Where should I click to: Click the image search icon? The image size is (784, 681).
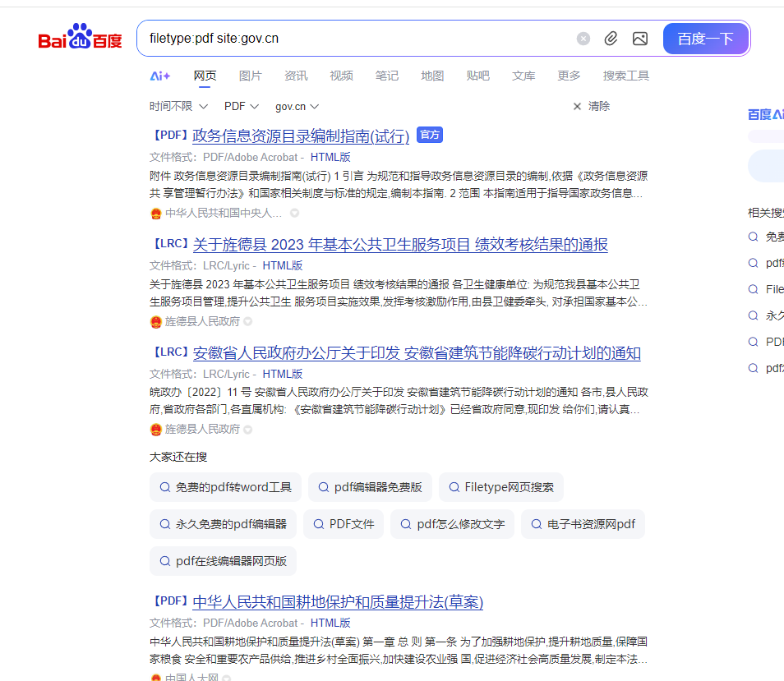click(640, 39)
